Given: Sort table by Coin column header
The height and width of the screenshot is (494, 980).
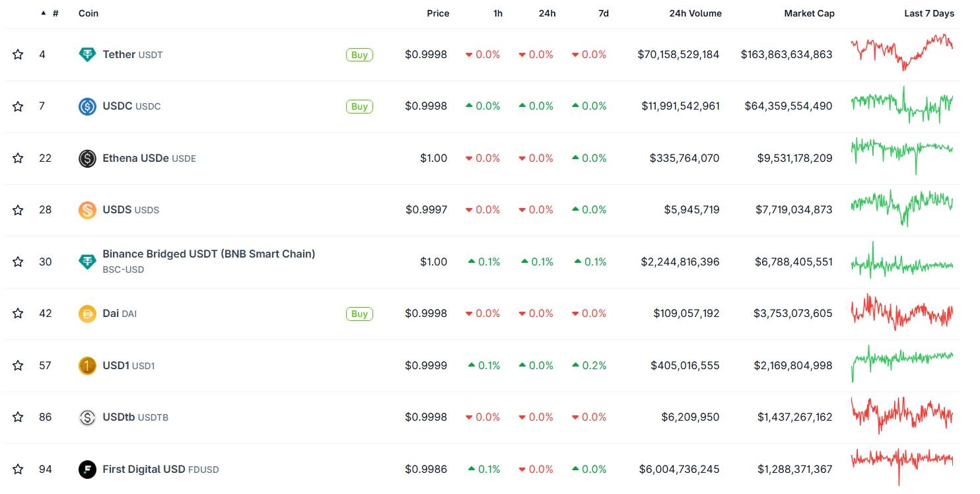Looking at the screenshot, I should point(88,13).
